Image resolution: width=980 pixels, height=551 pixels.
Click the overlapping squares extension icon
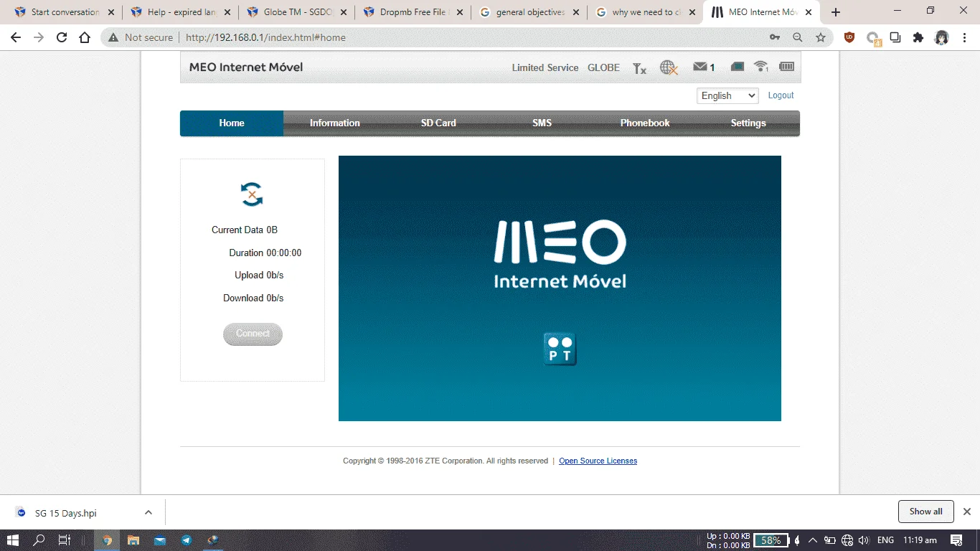coord(895,37)
